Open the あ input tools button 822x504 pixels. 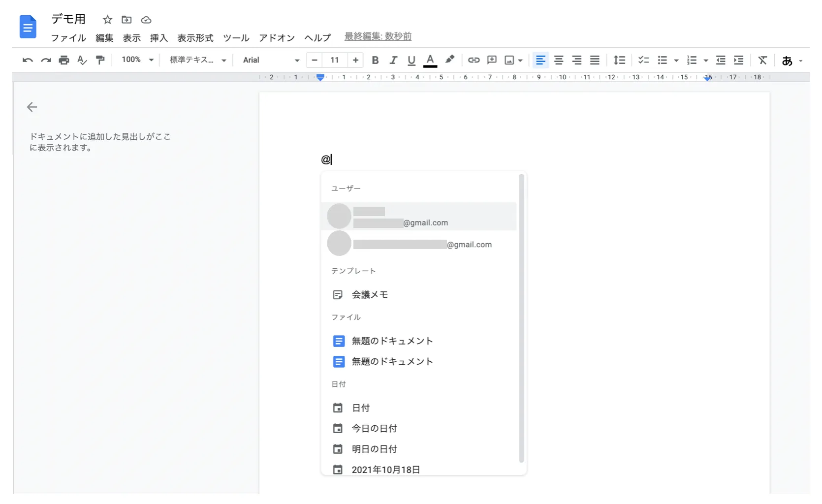[787, 61]
